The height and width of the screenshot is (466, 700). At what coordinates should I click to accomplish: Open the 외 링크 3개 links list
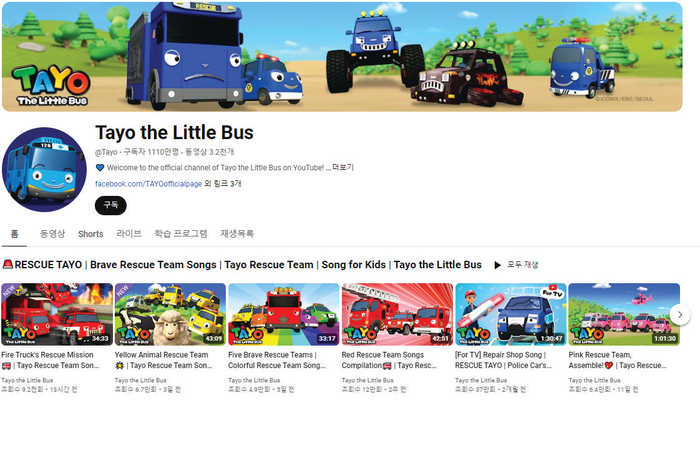(x=223, y=183)
